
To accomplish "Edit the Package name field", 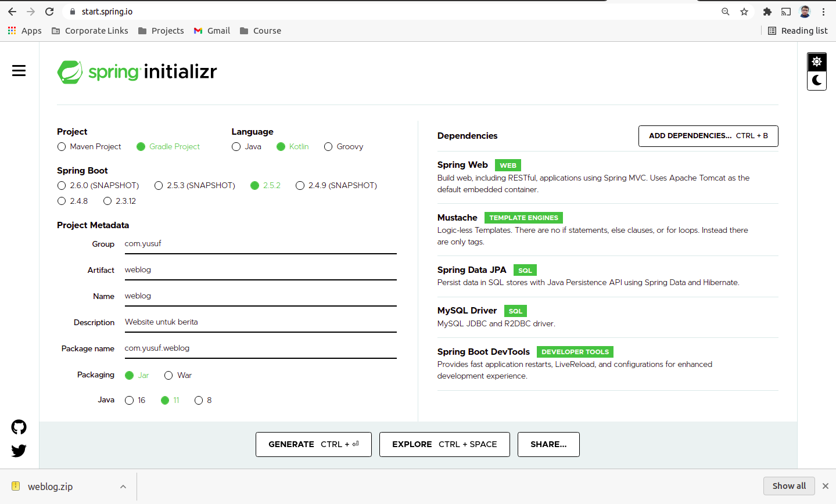I will coord(260,348).
